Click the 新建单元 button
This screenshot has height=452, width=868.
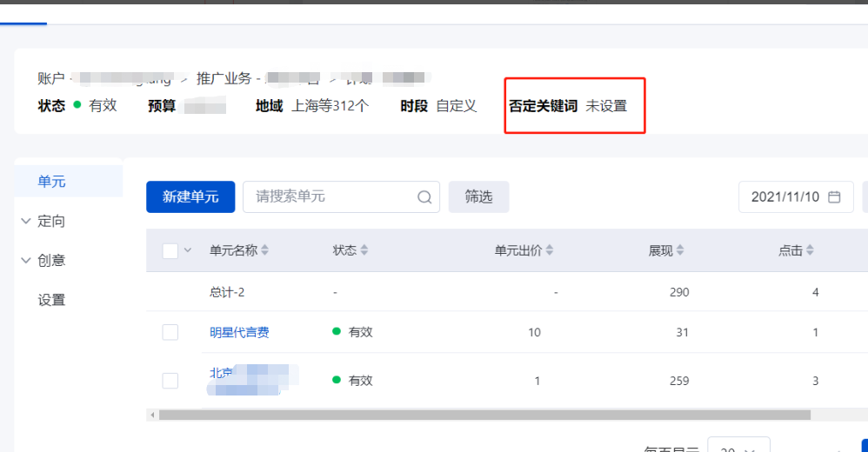pos(190,197)
